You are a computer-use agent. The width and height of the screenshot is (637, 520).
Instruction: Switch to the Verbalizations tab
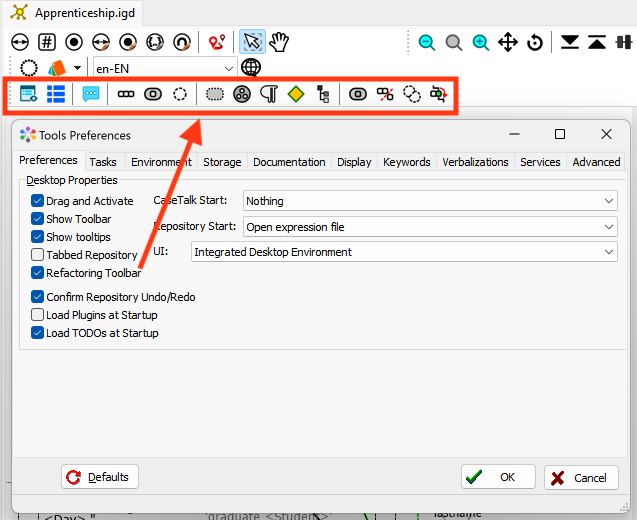[475, 162]
